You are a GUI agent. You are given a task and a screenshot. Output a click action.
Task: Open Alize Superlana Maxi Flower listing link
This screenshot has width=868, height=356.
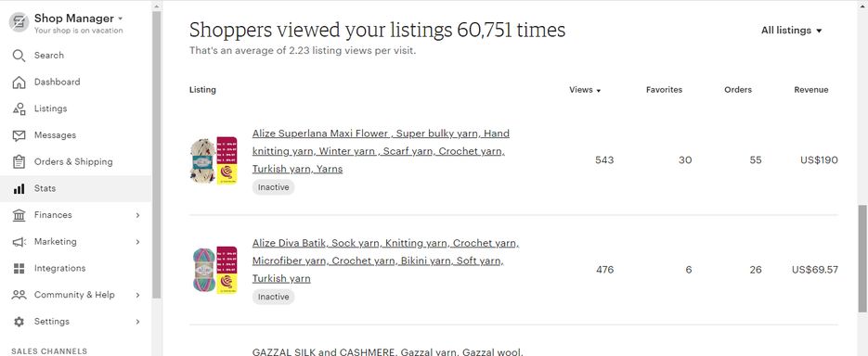[381, 151]
